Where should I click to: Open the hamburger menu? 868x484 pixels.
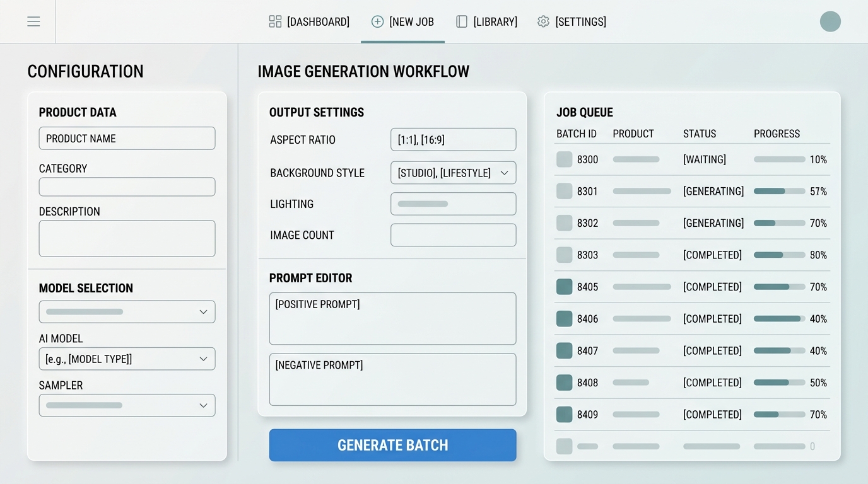(x=33, y=21)
